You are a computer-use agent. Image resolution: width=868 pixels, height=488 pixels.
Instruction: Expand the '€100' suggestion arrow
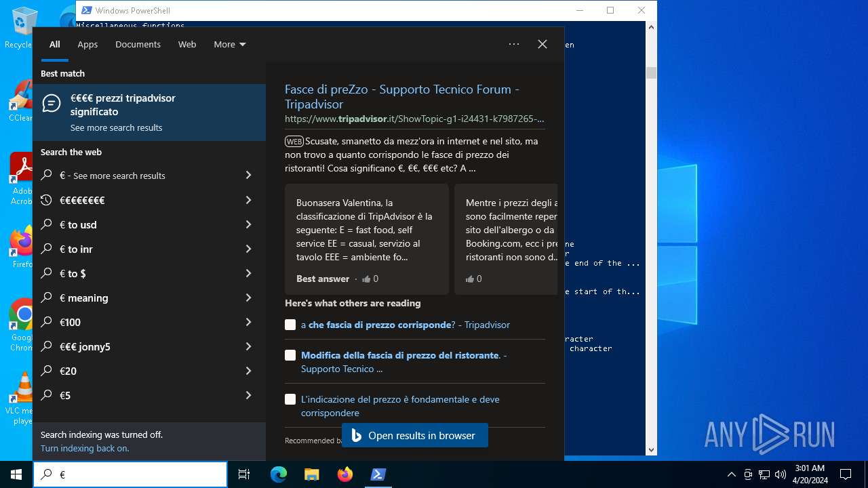pos(248,322)
